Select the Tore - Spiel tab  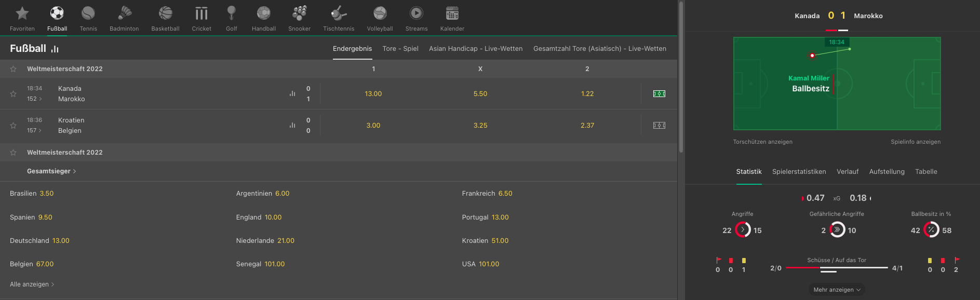(400, 49)
